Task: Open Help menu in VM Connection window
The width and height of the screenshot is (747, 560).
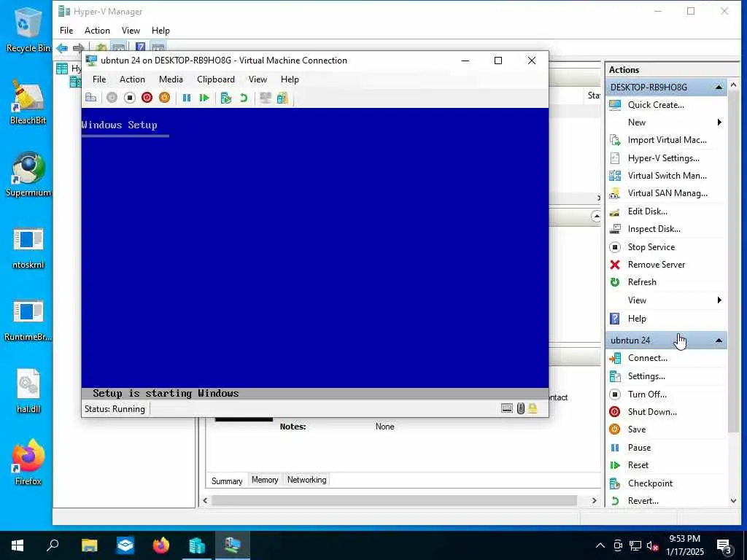Action: coord(290,79)
